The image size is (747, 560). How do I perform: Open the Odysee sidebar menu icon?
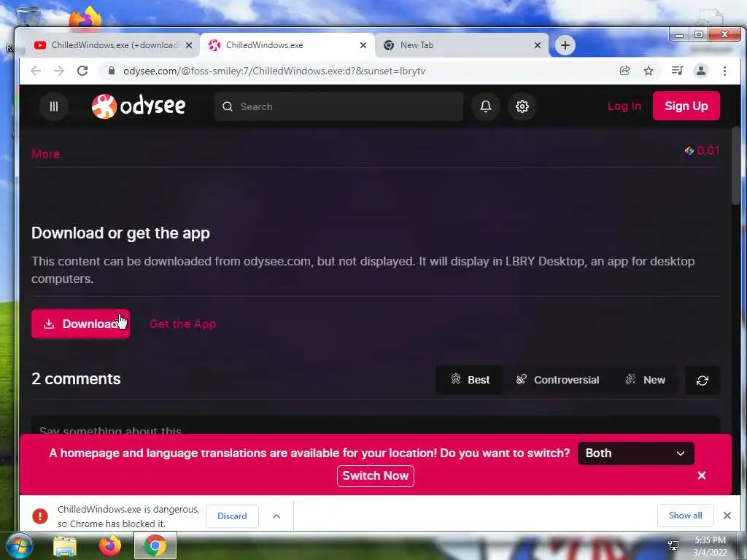pyautogui.click(x=54, y=106)
